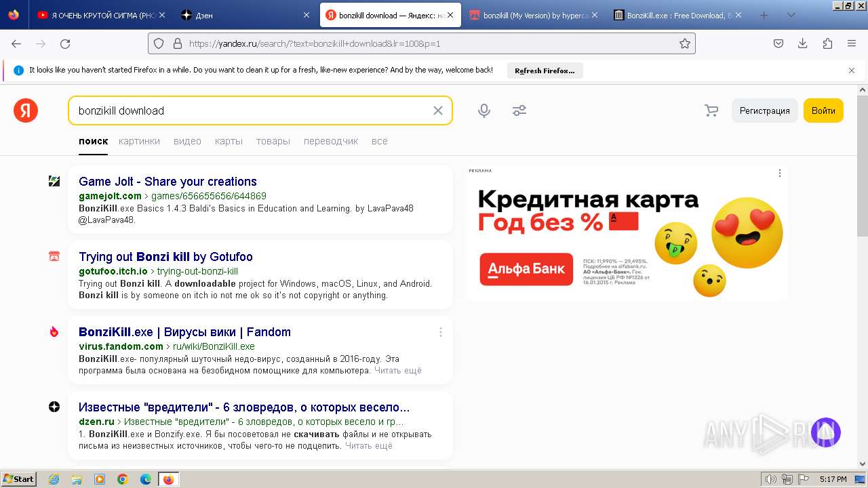Open Chrome from the taskbar
This screenshot has width=868, height=488.
(123, 479)
